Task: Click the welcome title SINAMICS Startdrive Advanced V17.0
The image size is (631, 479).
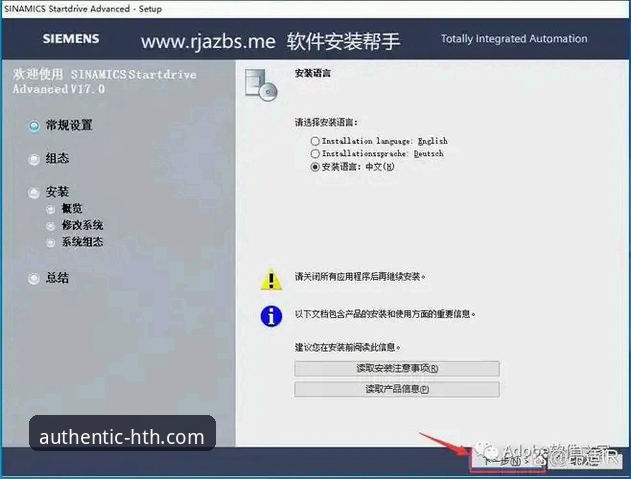Action: click(x=105, y=81)
